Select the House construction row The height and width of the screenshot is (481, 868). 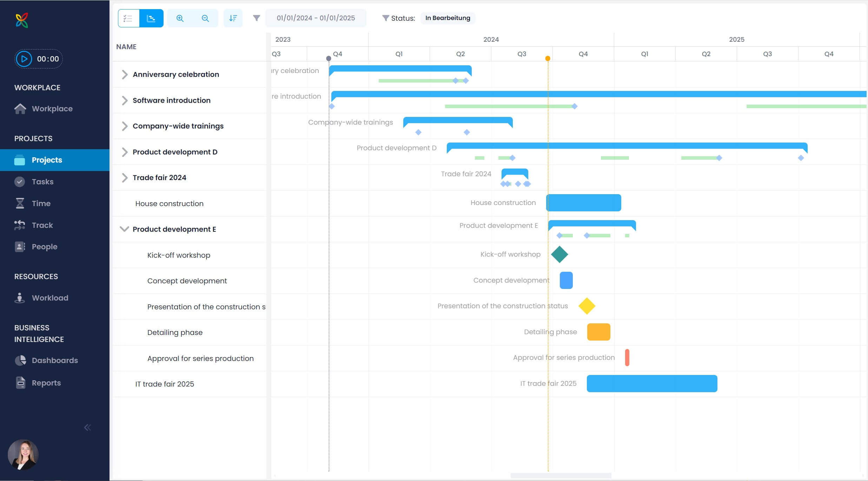(x=190, y=204)
